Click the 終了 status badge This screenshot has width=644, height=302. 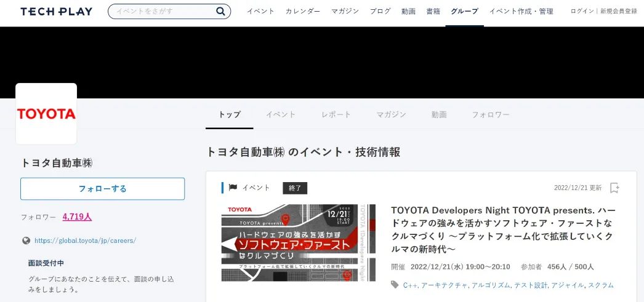295,188
